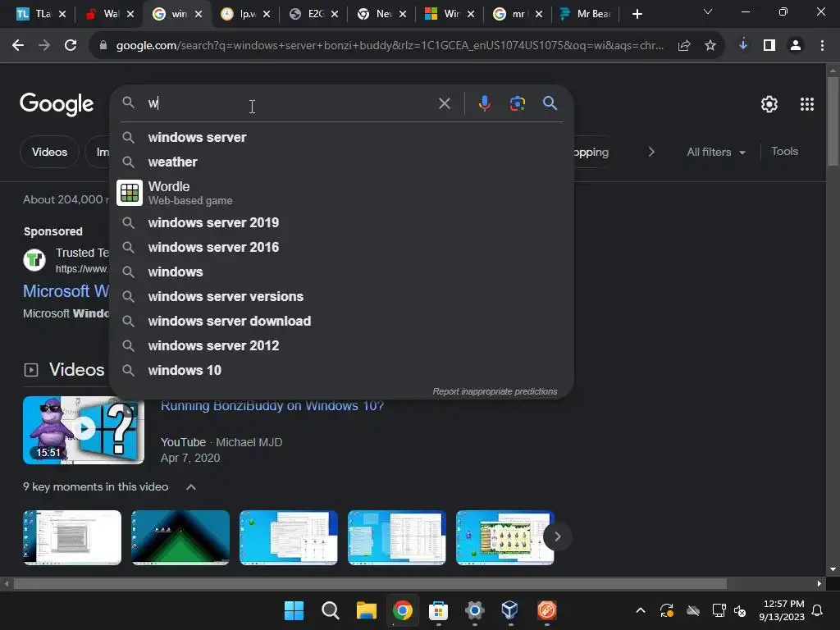Bookmark this page with the star icon
Screen dimensions: 840x630
click(x=710, y=46)
